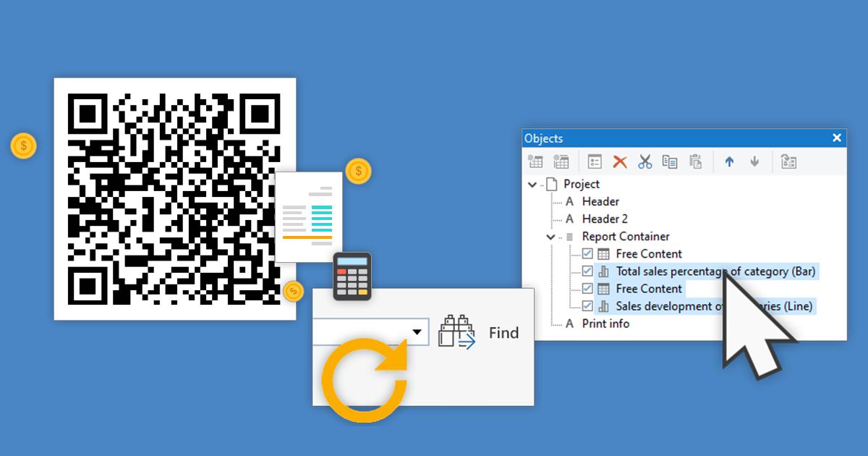Close the Objects panel
This screenshot has height=456, width=868.
837,138
